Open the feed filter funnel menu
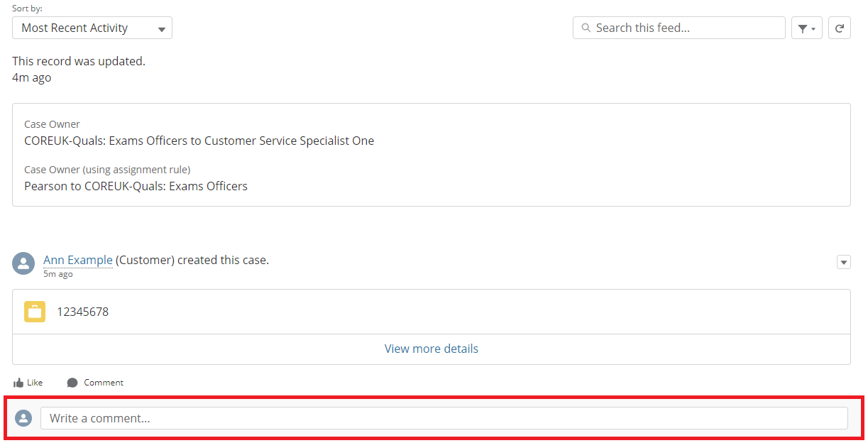The height and width of the screenshot is (443, 868). click(806, 28)
